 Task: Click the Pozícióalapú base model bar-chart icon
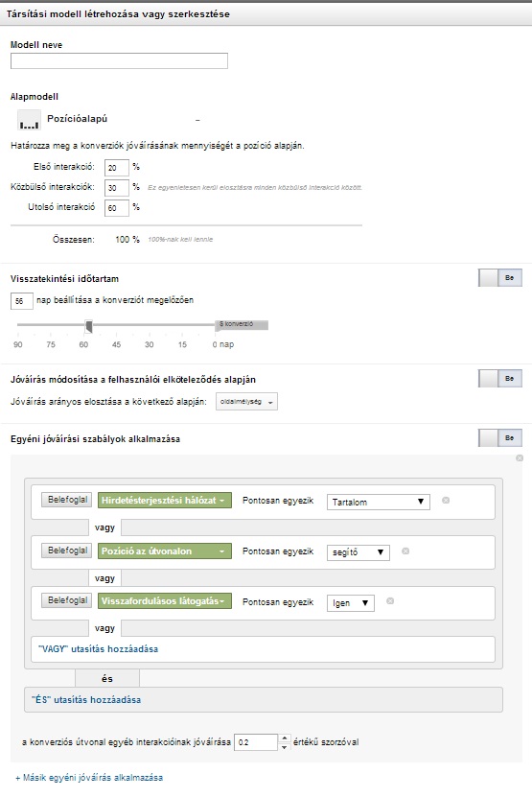tap(29, 121)
